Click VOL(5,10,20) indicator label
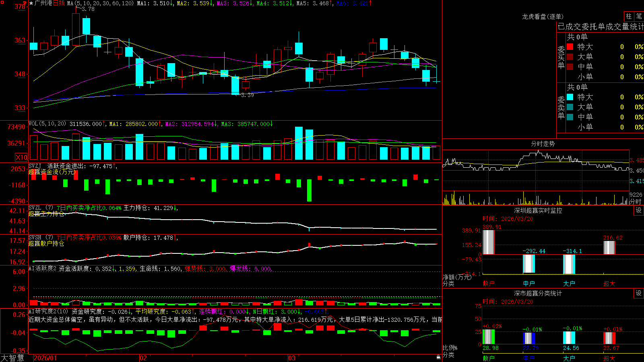Image resolution: width=644 pixels, height=362 pixels. (x=47, y=123)
